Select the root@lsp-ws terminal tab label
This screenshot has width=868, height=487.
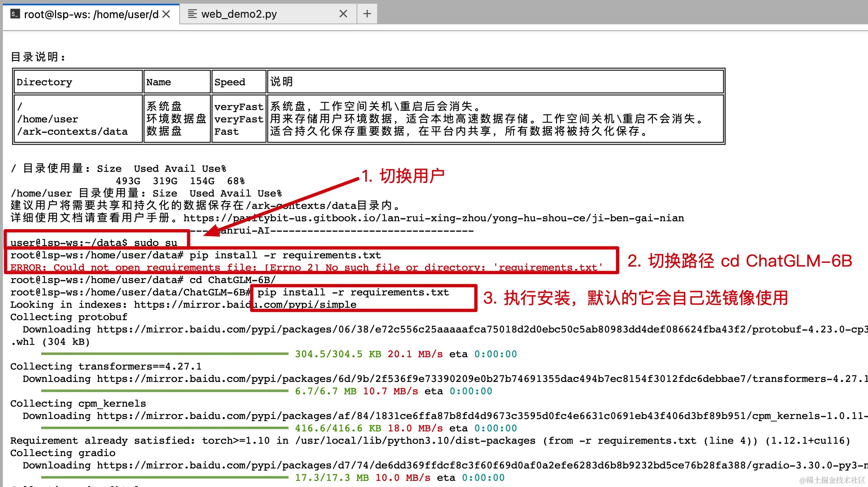[91, 14]
